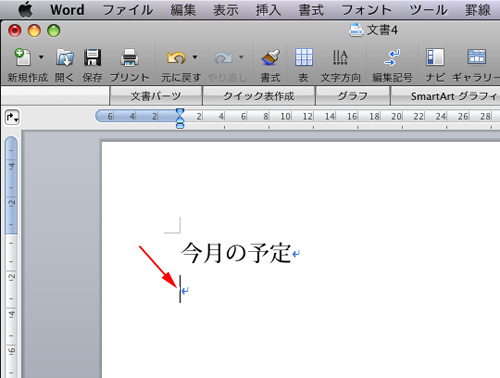Open the Document Parts (文書パーツ) tab
The height and width of the screenshot is (378, 500).
[156, 96]
